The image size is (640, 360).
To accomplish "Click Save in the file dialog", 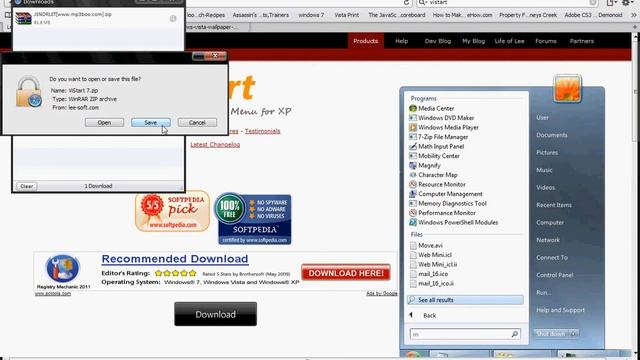I will tap(151, 122).
